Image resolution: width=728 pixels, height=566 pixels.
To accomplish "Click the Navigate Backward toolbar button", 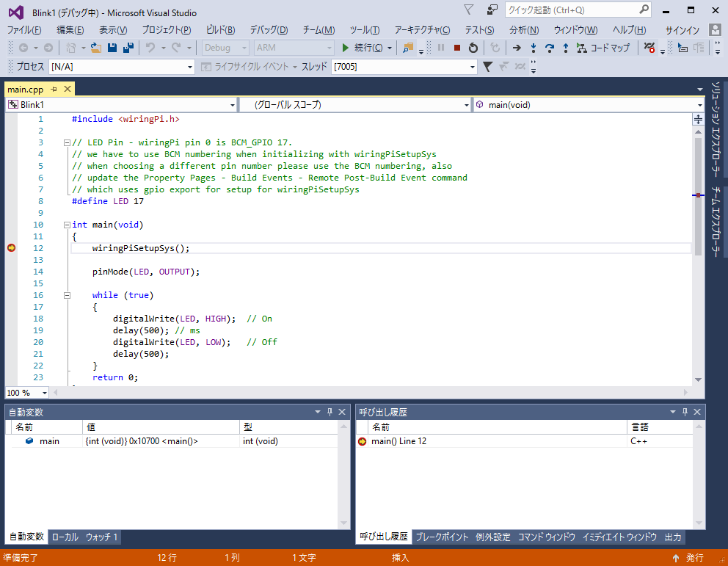I will tap(23, 48).
